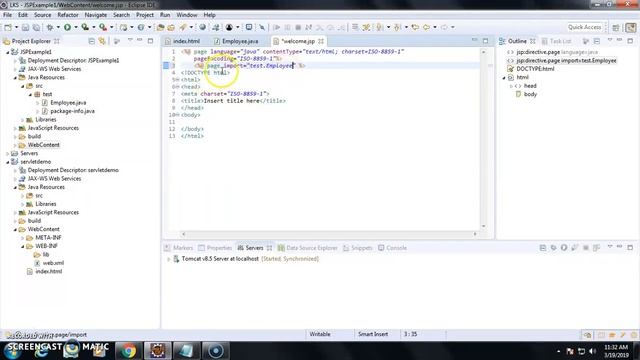Minimize the Project Explorer view
Screen dimensions: 640x360
[140, 41]
